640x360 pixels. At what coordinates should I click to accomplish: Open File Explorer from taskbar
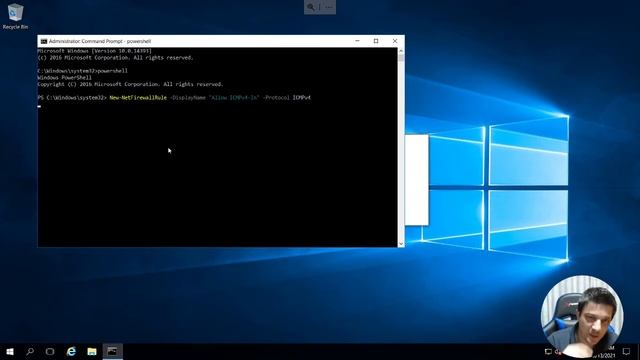pyautogui.click(x=92, y=351)
